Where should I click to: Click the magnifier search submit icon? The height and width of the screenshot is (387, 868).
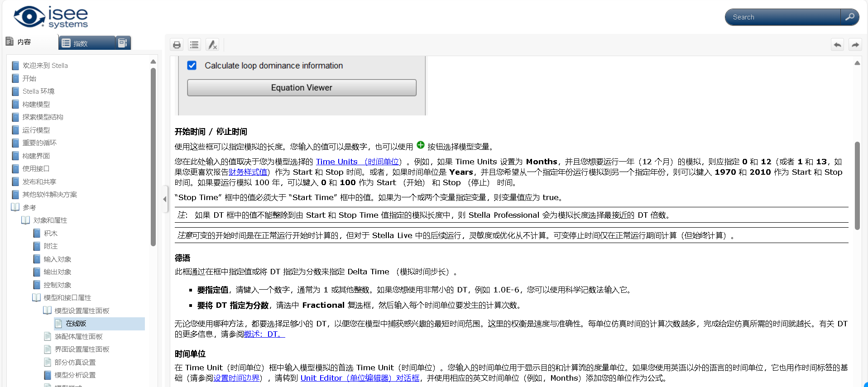(850, 17)
